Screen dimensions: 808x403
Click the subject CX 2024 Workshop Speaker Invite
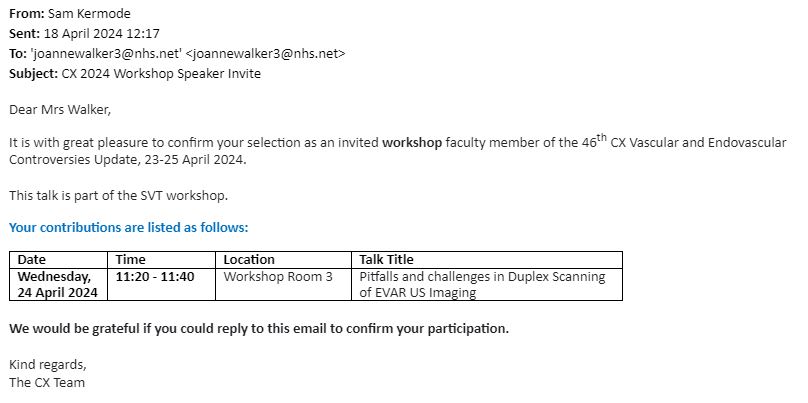click(161, 74)
